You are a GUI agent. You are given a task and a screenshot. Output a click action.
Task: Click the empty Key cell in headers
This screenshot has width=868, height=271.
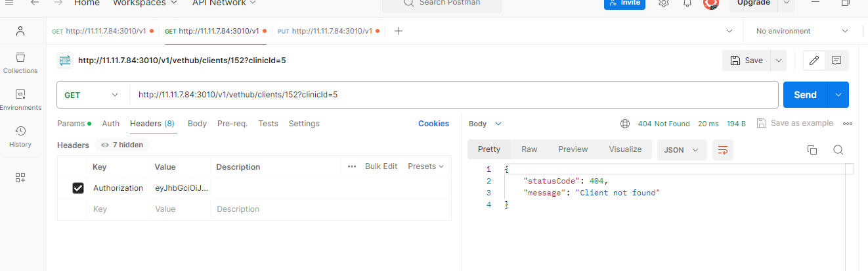[118, 209]
